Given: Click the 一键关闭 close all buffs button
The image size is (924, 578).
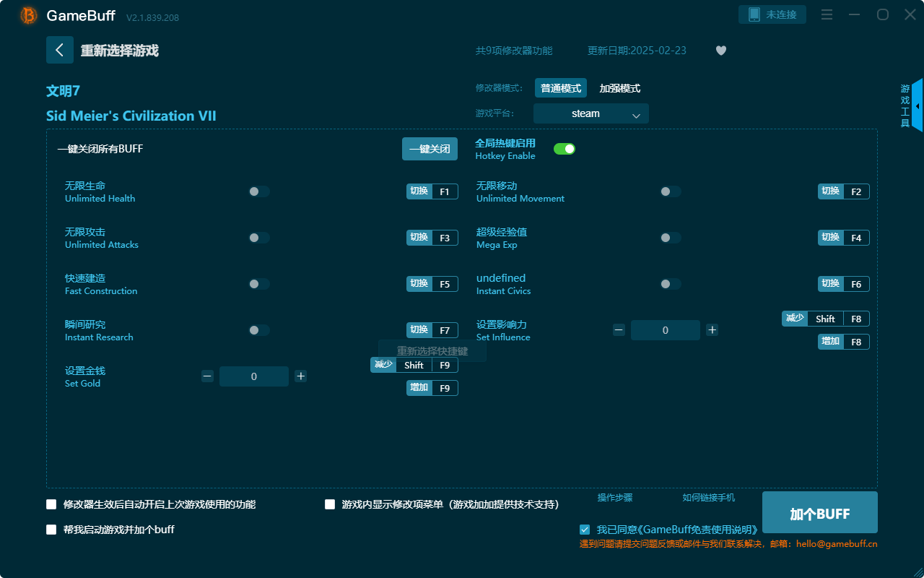Looking at the screenshot, I should tap(430, 148).
